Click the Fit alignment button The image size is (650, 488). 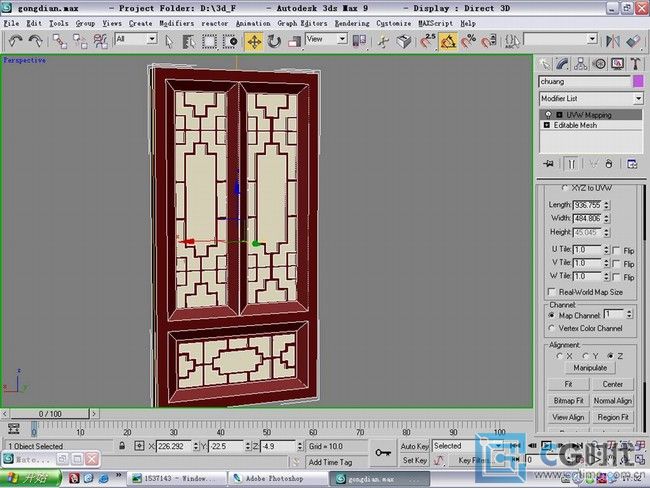(568, 384)
